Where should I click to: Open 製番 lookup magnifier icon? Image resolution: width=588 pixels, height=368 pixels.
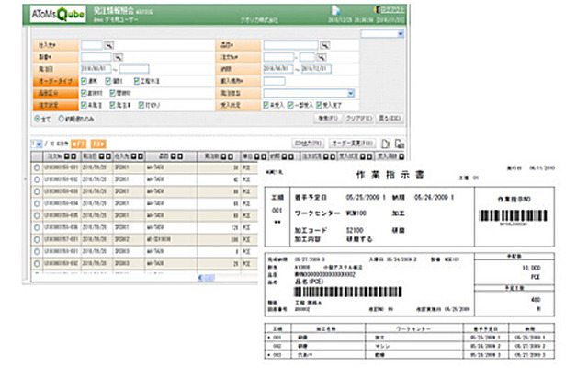[119, 57]
